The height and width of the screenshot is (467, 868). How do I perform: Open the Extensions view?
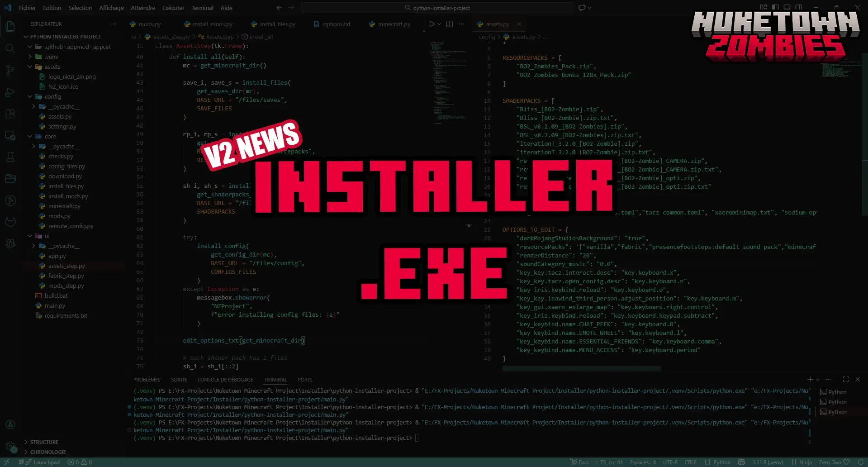(10, 114)
